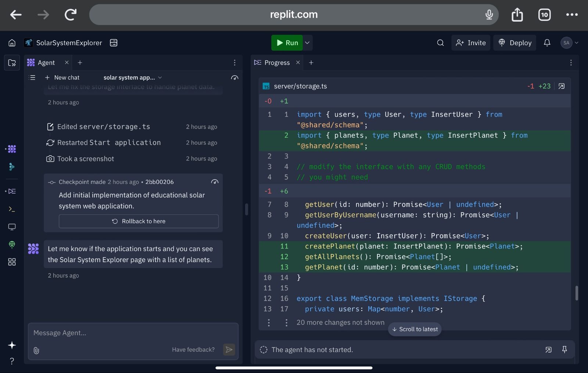This screenshot has width=588, height=373.
Task: Open the Run button dropdown chevron
Action: [x=307, y=43]
